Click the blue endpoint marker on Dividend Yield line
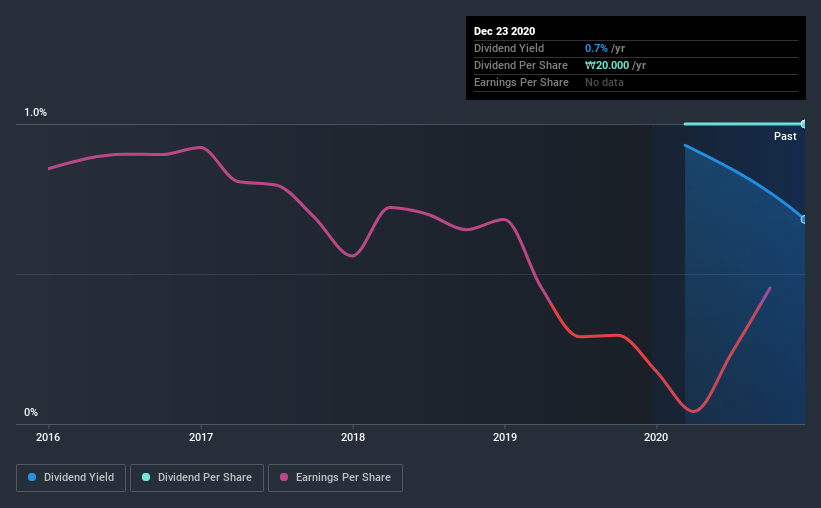Screen dimensions: 821x508 (x=803, y=219)
